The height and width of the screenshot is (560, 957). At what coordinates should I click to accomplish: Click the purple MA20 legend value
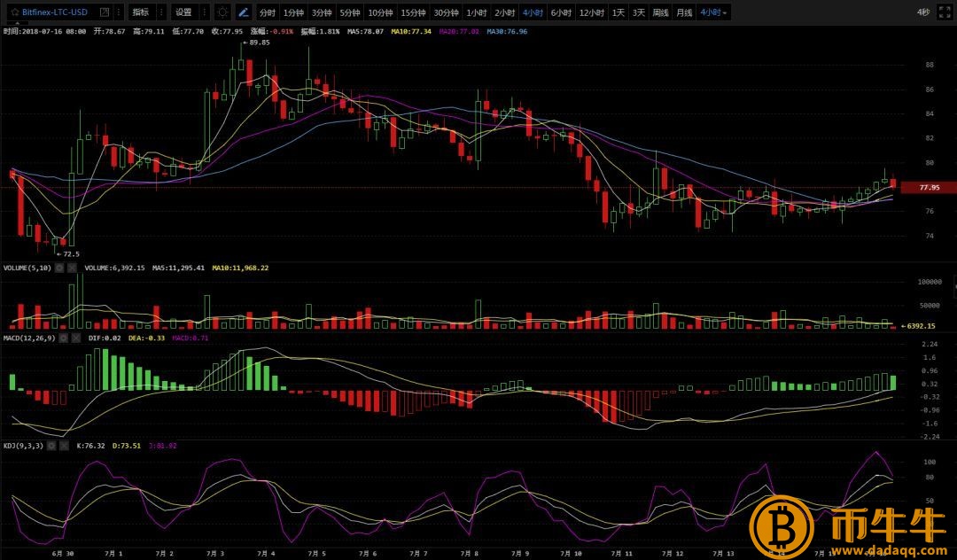pos(459,31)
